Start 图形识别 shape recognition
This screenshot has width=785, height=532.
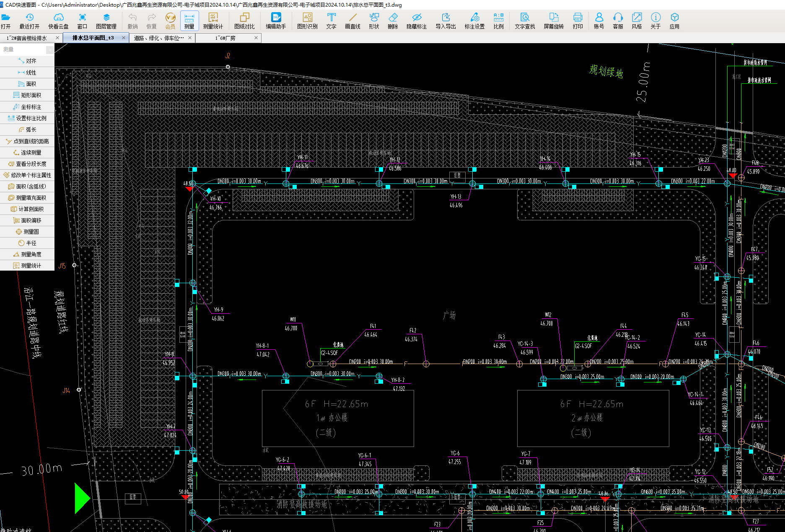(x=307, y=21)
